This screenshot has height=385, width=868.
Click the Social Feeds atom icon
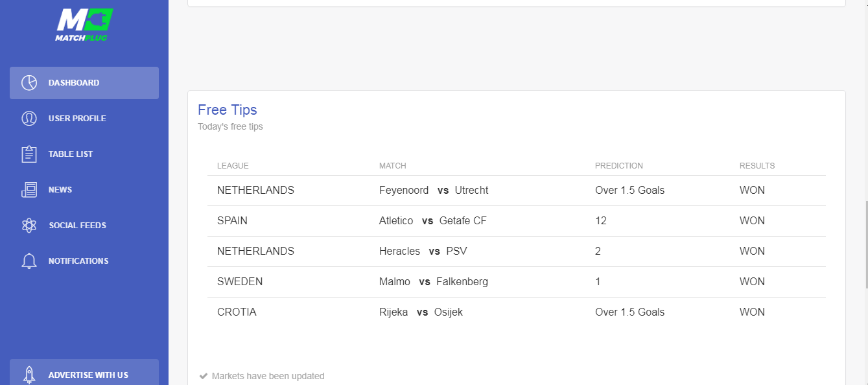coord(29,226)
